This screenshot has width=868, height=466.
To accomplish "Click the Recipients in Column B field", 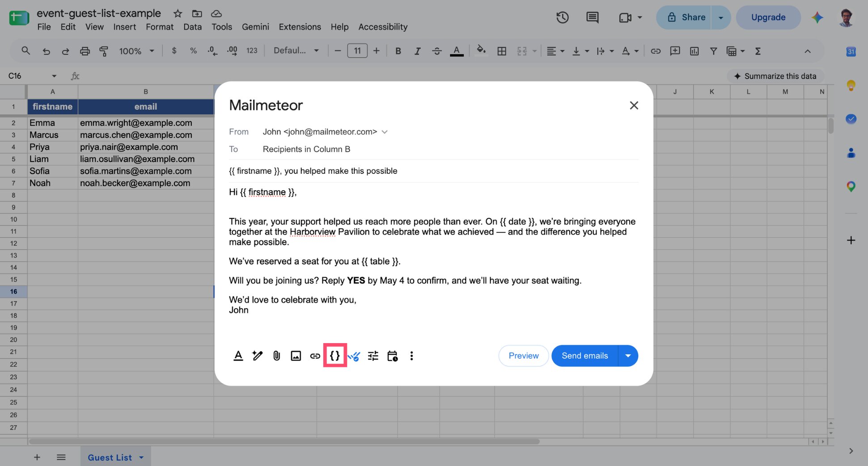I will point(306,149).
